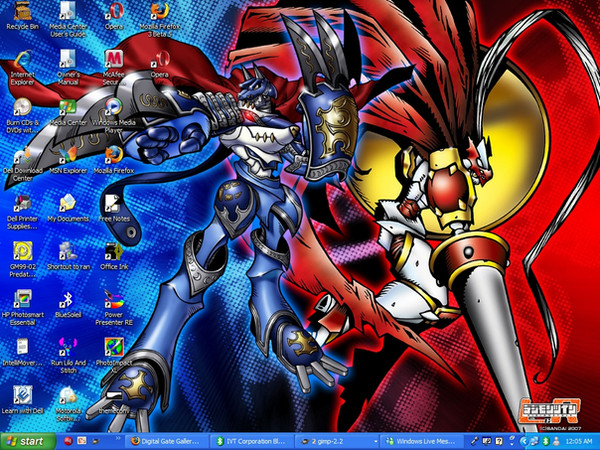Screen dimensions: 600x450
Task: Open the Start menu
Action: [x=28, y=442]
